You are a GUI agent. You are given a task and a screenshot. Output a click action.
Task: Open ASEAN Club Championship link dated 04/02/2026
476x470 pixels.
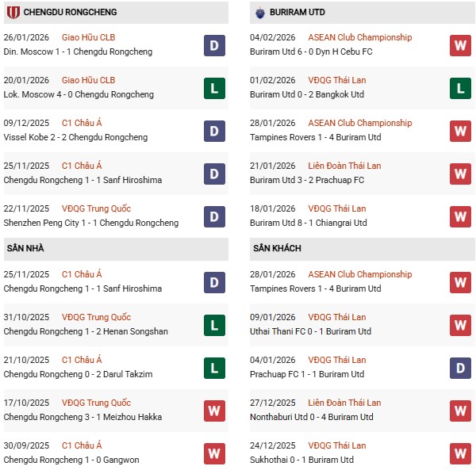click(x=361, y=37)
